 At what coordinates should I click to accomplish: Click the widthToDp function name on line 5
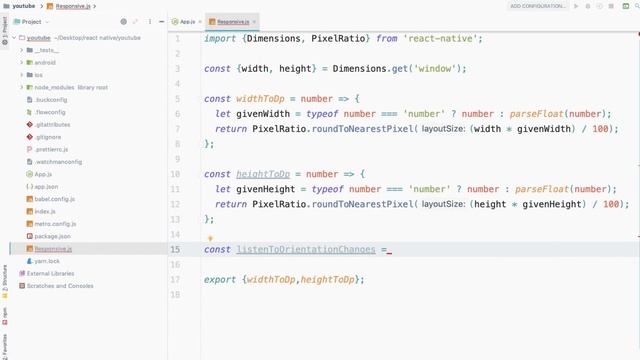260,99
